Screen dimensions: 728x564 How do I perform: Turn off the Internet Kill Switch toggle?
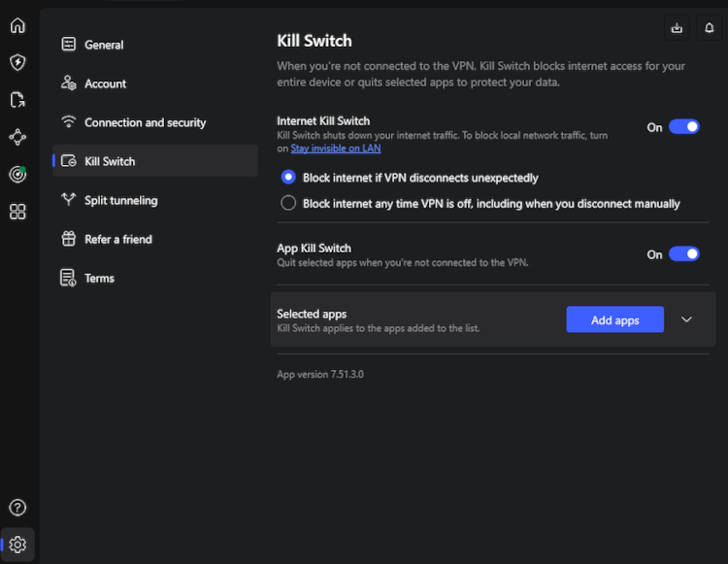(684, 127)
